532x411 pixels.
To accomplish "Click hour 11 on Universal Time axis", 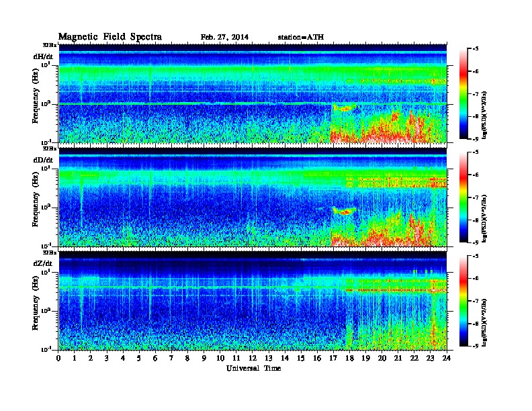I will coord(236,358).
